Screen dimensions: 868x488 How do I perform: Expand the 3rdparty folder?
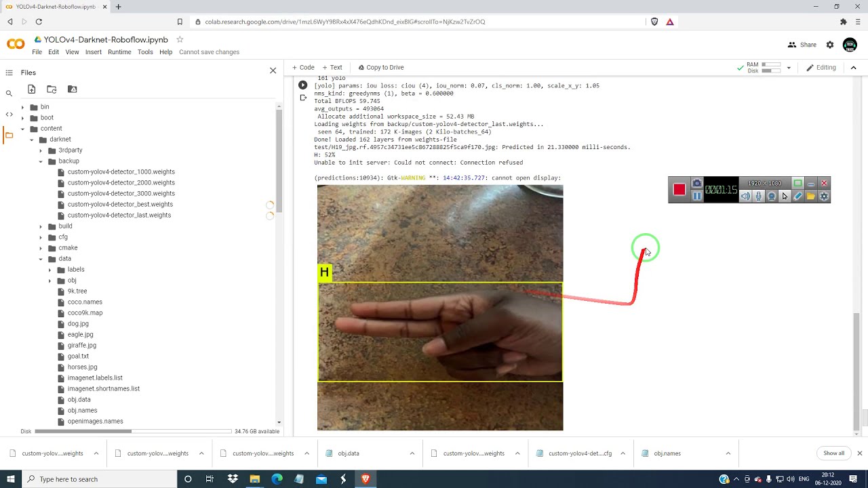[41, 150]
